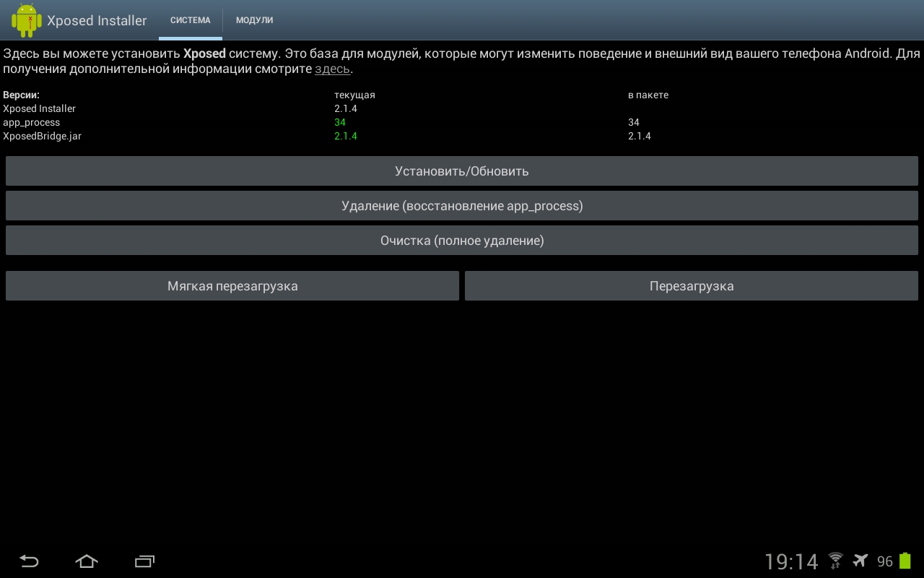Click the 'Версии:' heading

pos(21,95)
